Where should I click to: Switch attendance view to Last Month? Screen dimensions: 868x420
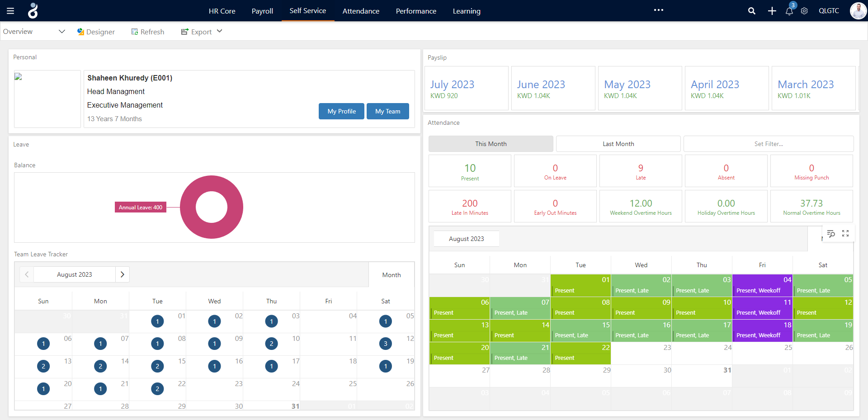[x=618, y=144]
